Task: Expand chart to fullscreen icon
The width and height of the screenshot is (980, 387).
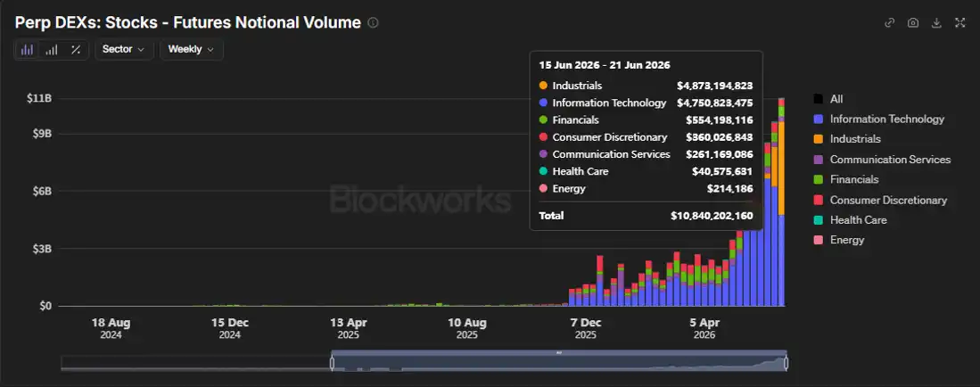Action: point(960,22)
